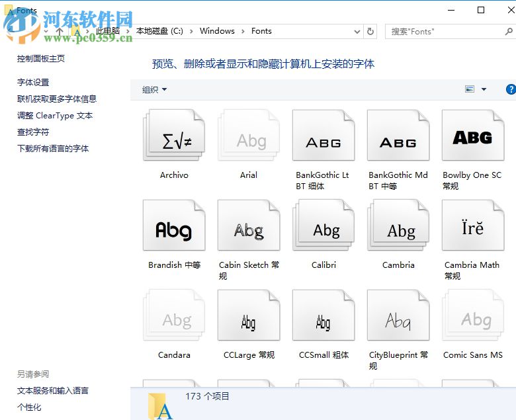Click 下载所有语言的字体 link

(x=53, y=148)
